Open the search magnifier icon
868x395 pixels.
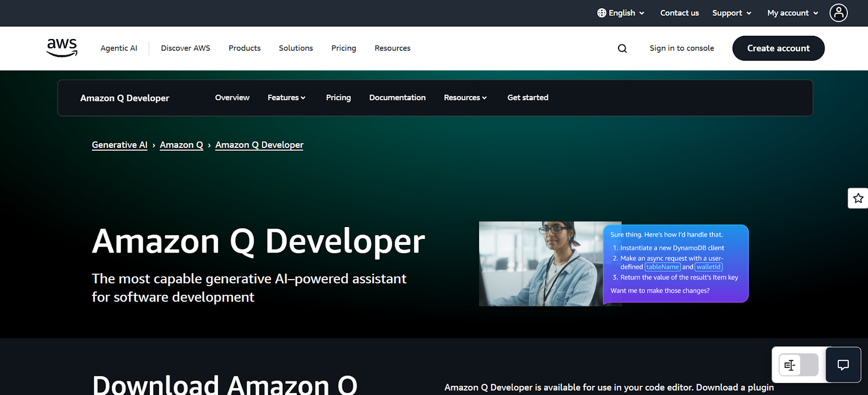click(x=622, y=48)
